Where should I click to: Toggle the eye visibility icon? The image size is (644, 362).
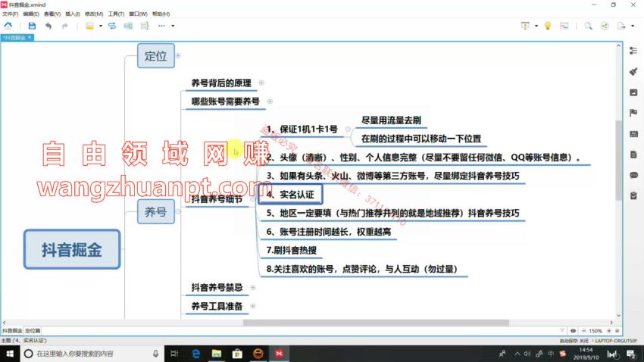click(573, 330)
